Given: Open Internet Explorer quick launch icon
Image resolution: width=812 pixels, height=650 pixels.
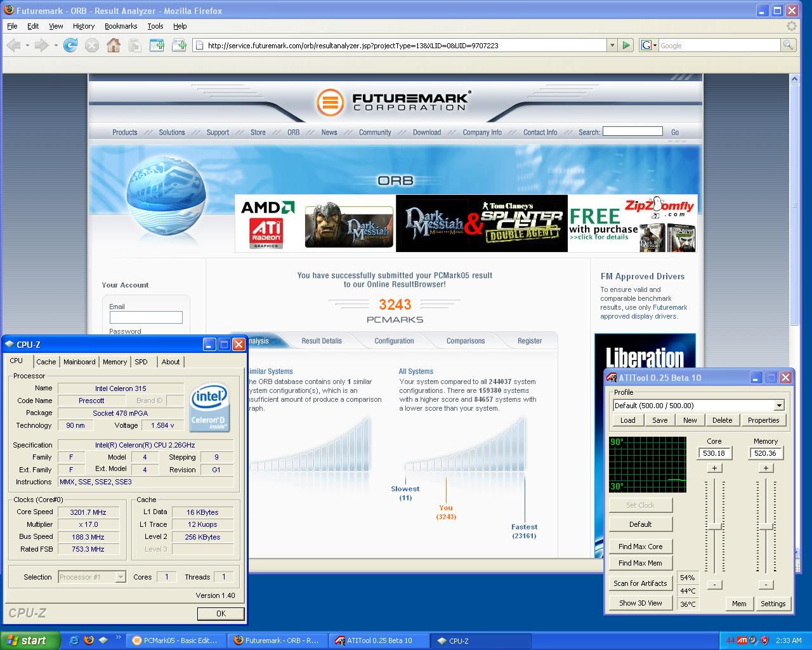Looking at the screenshot, I should click(74, 640).
